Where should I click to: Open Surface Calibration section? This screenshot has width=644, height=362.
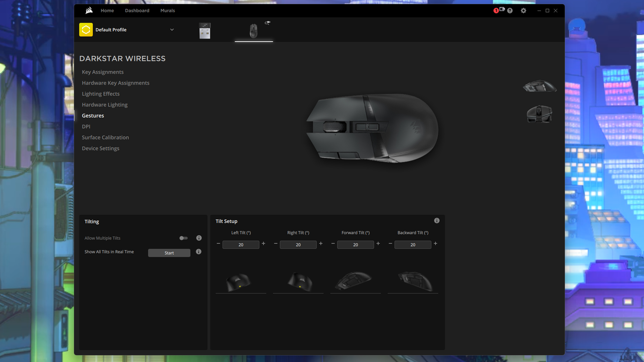[x=105, y=137]
